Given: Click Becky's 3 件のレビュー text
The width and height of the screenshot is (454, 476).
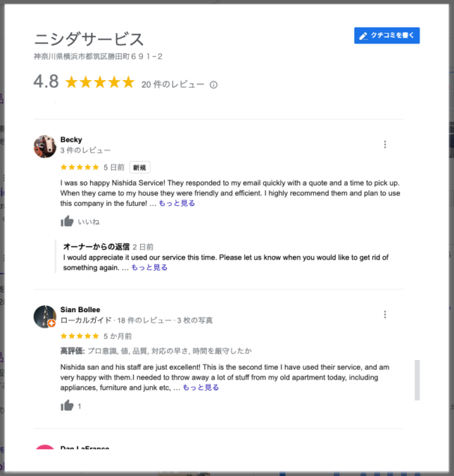Looking at the screenshot, I should click(x=85, y=150).
